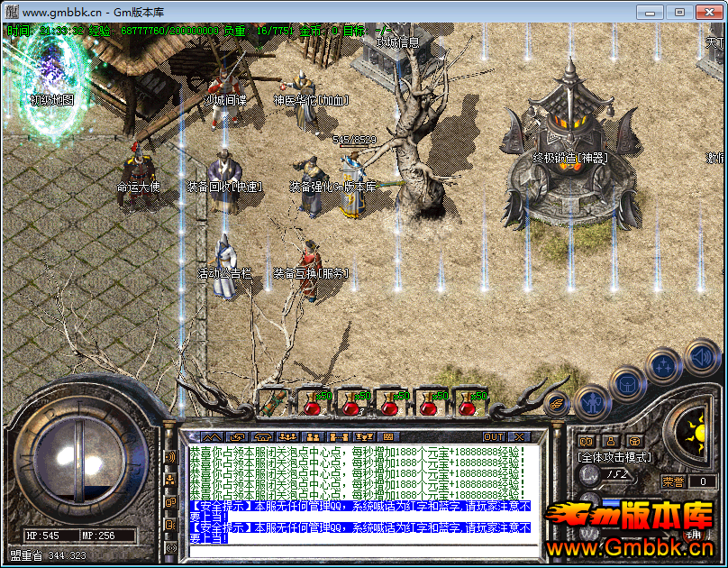Use the last red potion in belt

click(468, 403)
